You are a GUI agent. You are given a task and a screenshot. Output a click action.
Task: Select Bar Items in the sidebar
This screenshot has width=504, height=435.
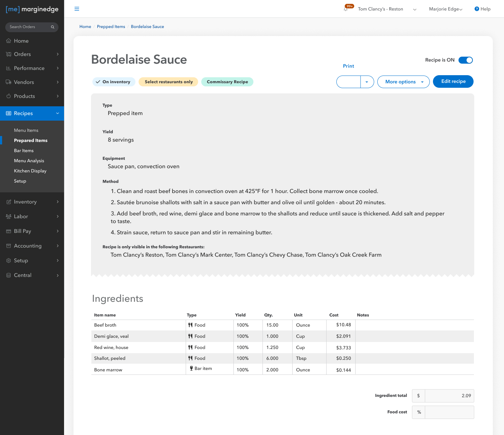[x=24, y=151]
